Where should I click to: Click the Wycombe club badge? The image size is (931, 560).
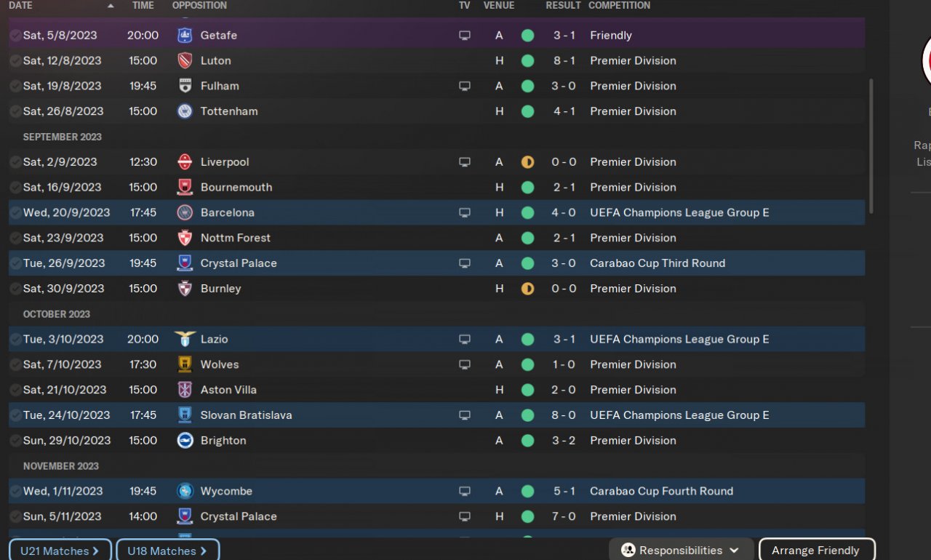click(185, 491)
